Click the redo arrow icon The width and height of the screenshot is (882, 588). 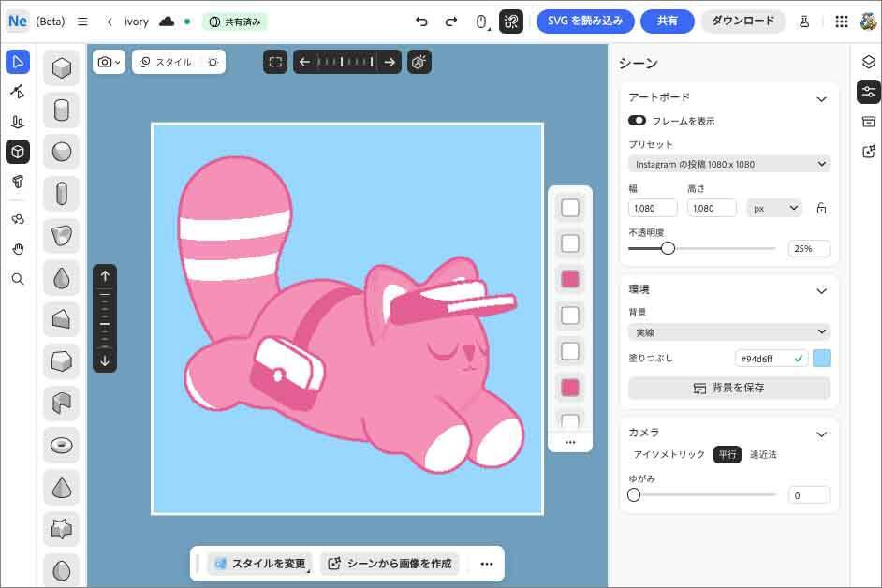point(451,22)
